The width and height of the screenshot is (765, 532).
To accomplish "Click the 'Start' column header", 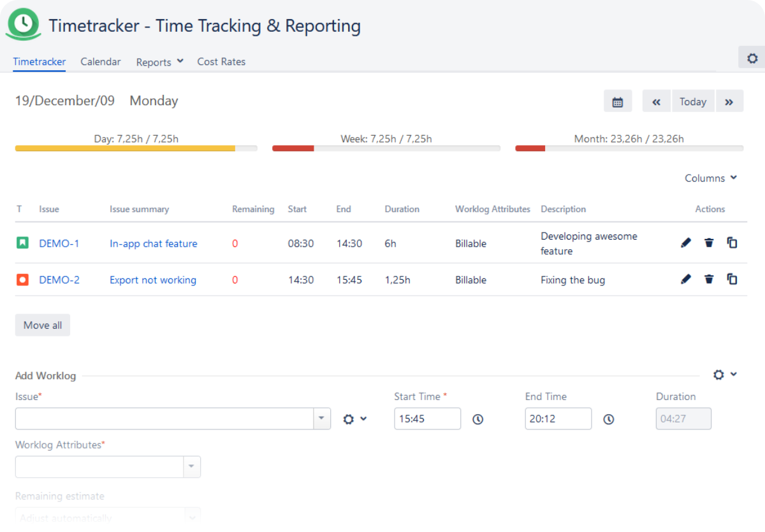I will pos(297,209).
